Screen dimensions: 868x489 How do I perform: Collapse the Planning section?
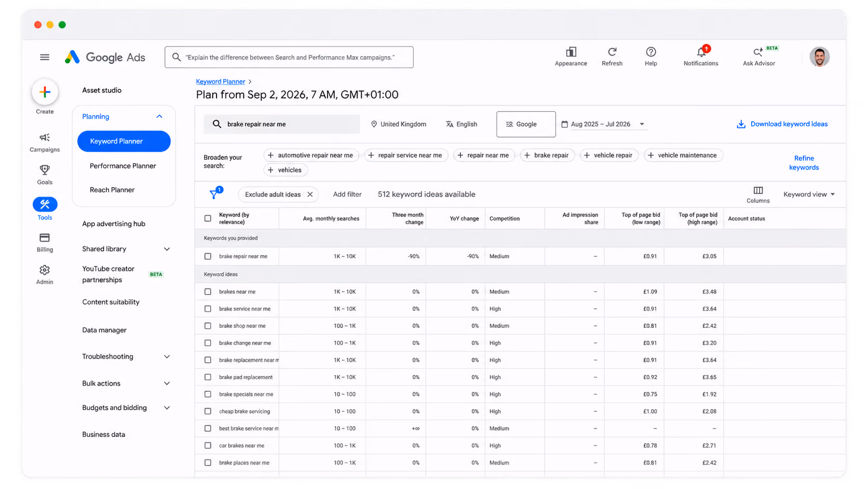click(x=159, y=116)
